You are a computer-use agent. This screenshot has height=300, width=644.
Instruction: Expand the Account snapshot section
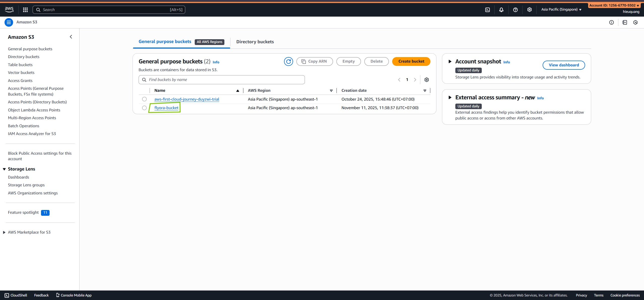coord(450,61)
